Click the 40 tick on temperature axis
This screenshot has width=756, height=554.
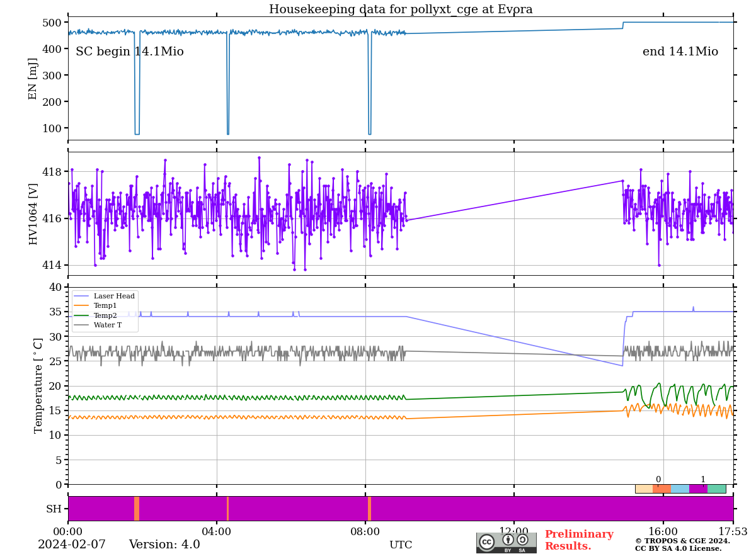coord(56,288)
